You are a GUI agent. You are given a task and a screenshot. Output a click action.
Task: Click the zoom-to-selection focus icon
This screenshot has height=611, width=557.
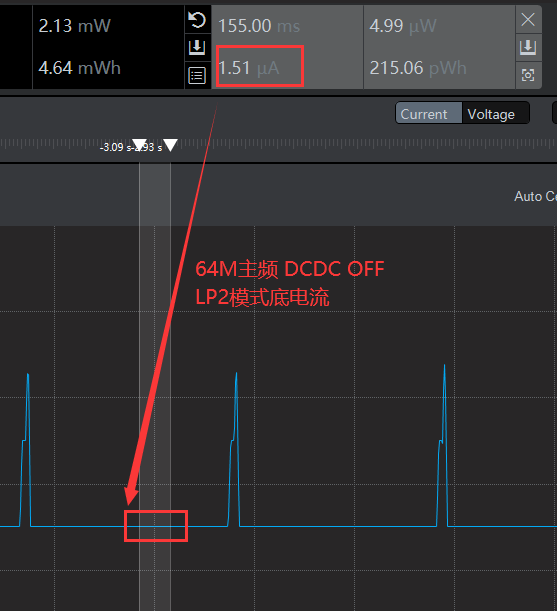click(x=528, y=75)
